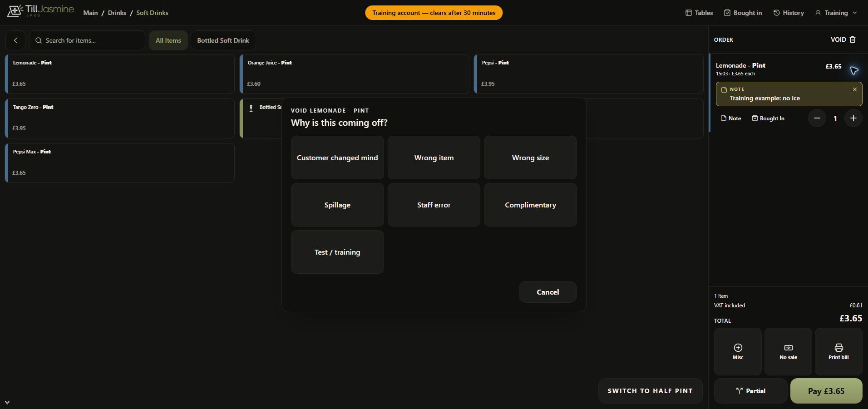868x409 pixels.
Task: Click the Wi-Fi status icon
Action: (7, 403)
